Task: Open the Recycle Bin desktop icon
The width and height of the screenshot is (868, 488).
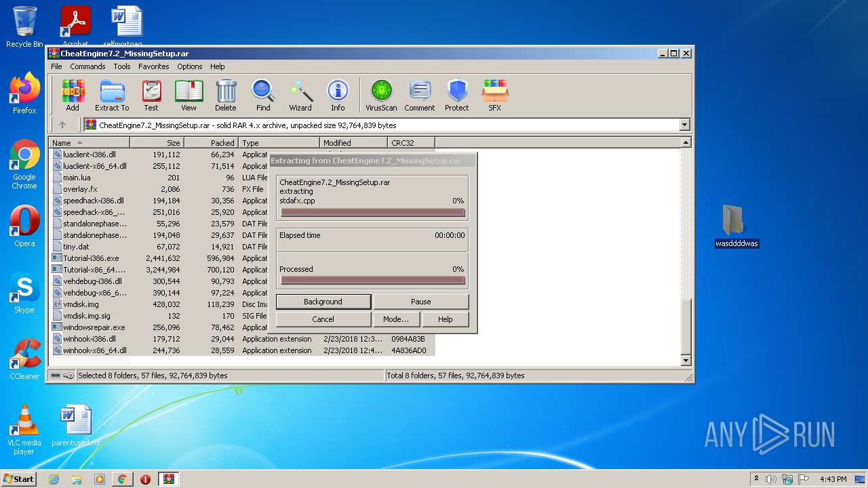Action: (24, 27)
